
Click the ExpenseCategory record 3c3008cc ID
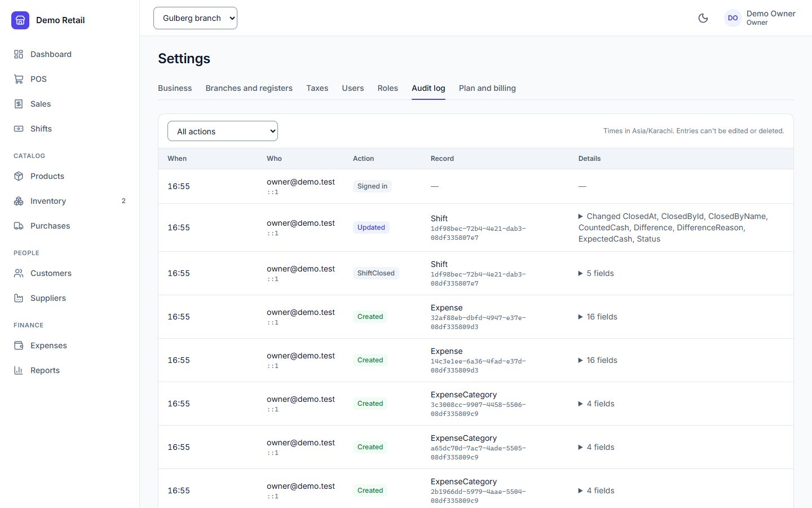pyautogui.click(x=478, y=409)
